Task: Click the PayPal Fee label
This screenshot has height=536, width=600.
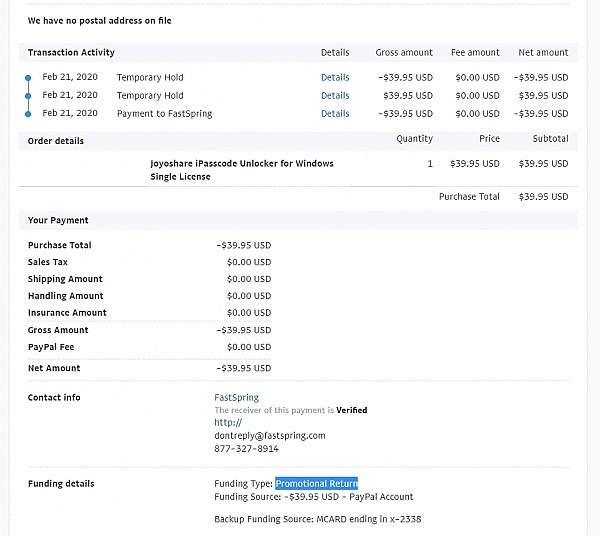Action: tap(51, 347)
